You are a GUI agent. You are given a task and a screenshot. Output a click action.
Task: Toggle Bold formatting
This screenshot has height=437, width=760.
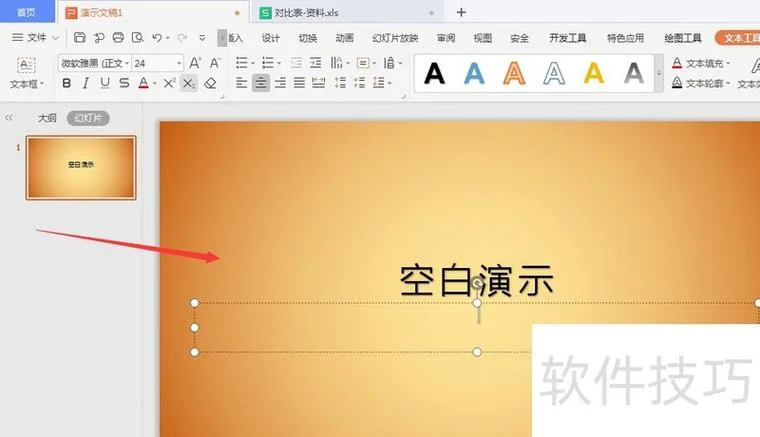pos(66,83)
